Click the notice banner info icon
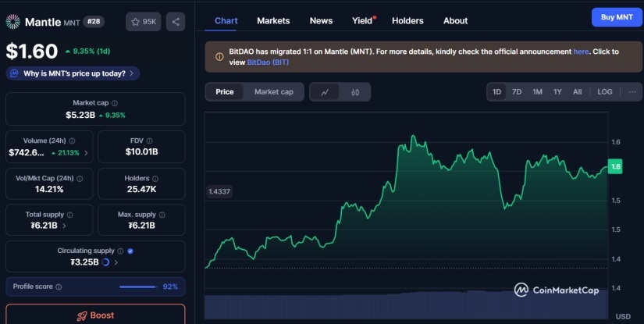644x324 pixels. coord(219,57)
